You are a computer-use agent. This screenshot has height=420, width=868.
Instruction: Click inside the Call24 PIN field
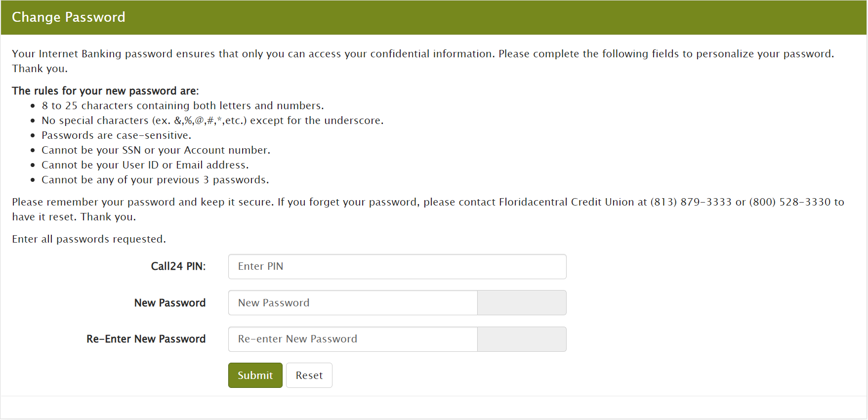(397, 266)
